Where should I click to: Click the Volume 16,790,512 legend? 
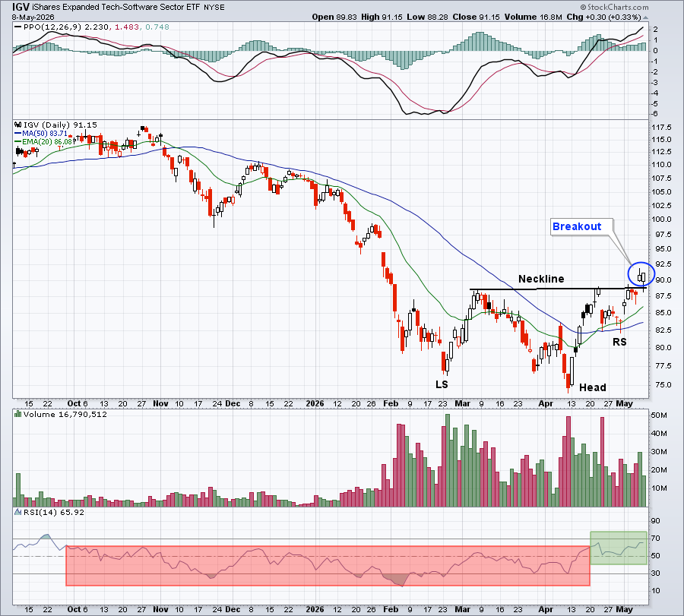coord(65,414)
